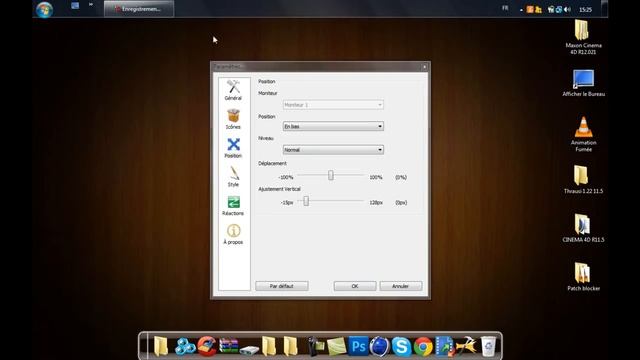Close the Paramètres dialog
The width and height of the screenshot is (640, 360).
point(424,67)
